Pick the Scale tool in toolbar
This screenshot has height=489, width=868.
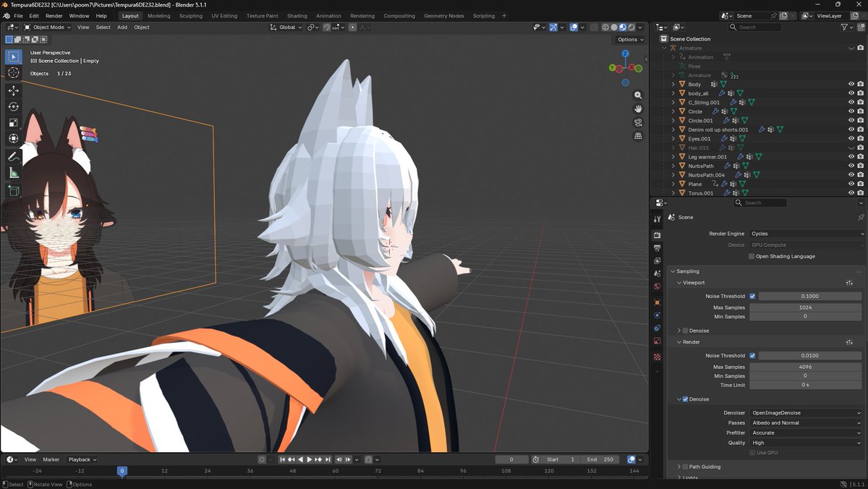click(x=13, y=122)
